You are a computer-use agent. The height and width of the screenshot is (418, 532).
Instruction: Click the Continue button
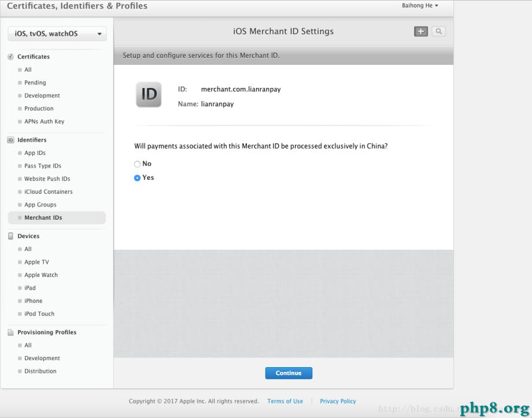[289, 373]
